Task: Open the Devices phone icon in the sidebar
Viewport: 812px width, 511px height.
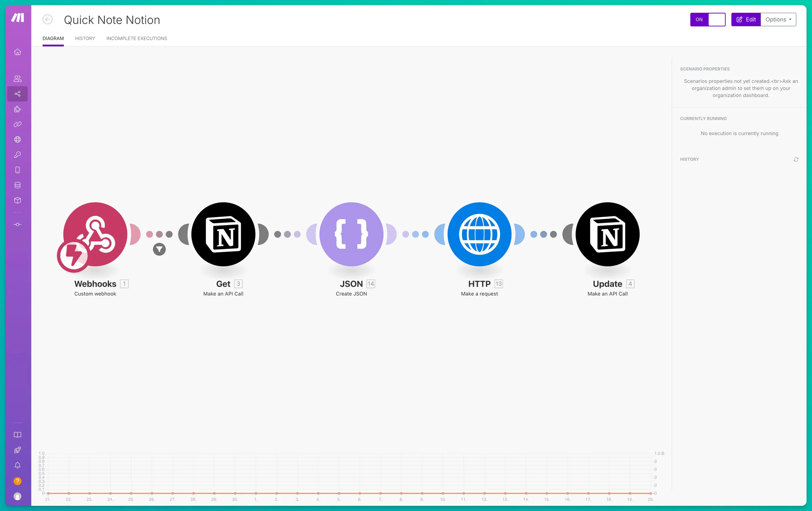Action: coord(18,170)
